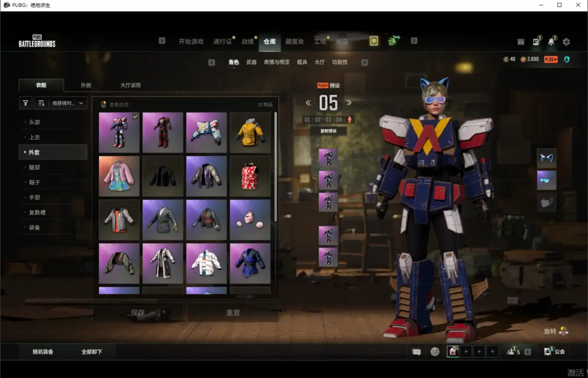
Task: Go to next preset with right arrows
Action: (349, 103)
